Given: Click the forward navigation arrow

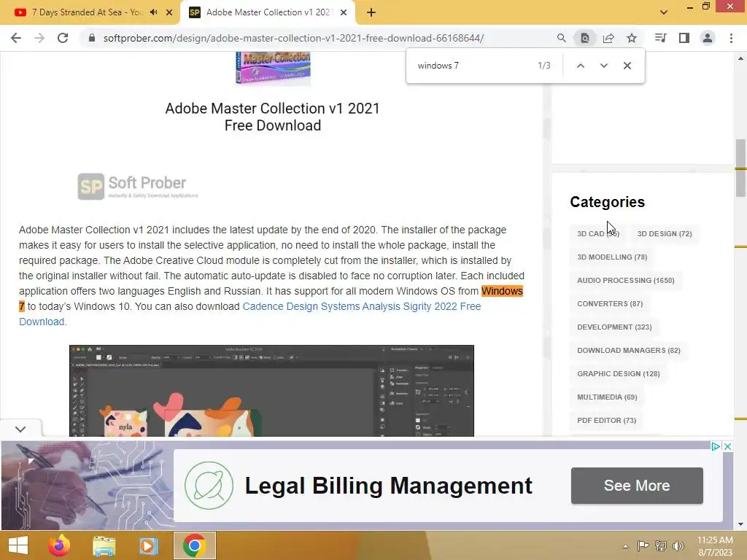Looking at the screenshot, I should [39, 38].
